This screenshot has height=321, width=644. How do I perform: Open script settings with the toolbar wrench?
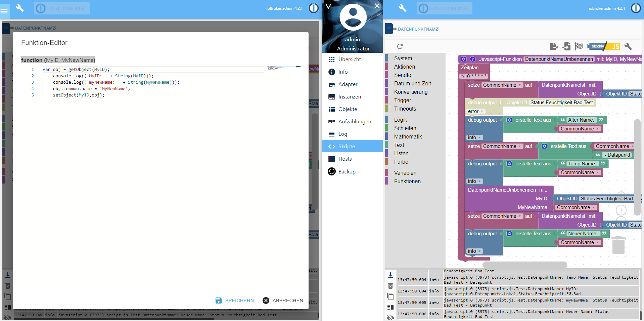click(628, 46)
